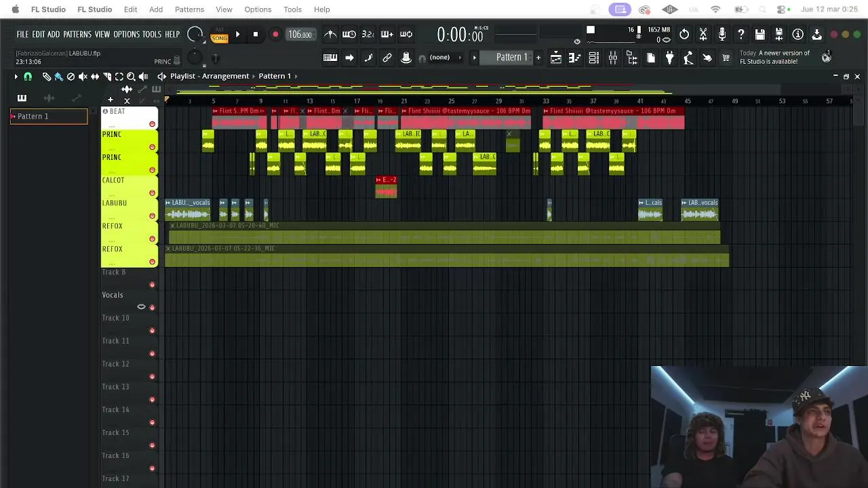Open the tempo tapper icon
This screenshot has width=868, height=488.
[688, 58]
